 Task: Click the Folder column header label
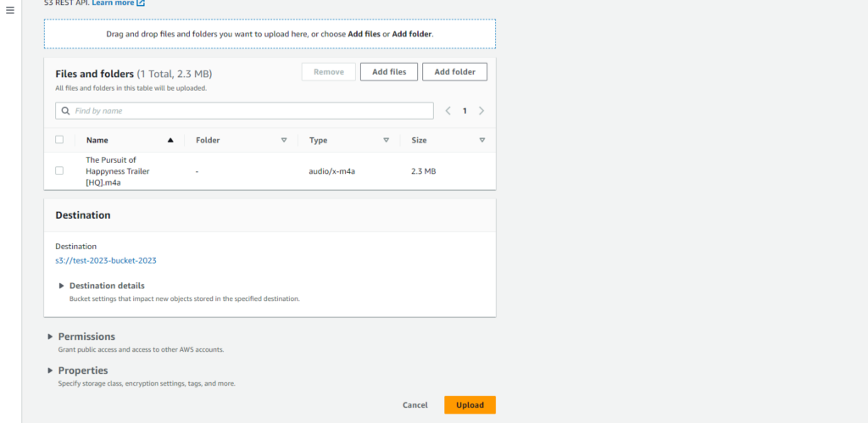pyautogui.click(x=208, y=140)
